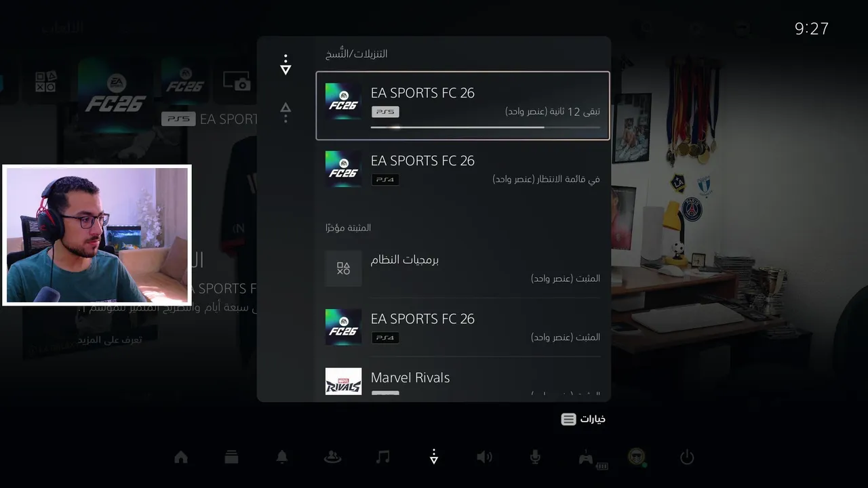Click the EA SPORTS FC 26 download progress bar

(486, 127)
